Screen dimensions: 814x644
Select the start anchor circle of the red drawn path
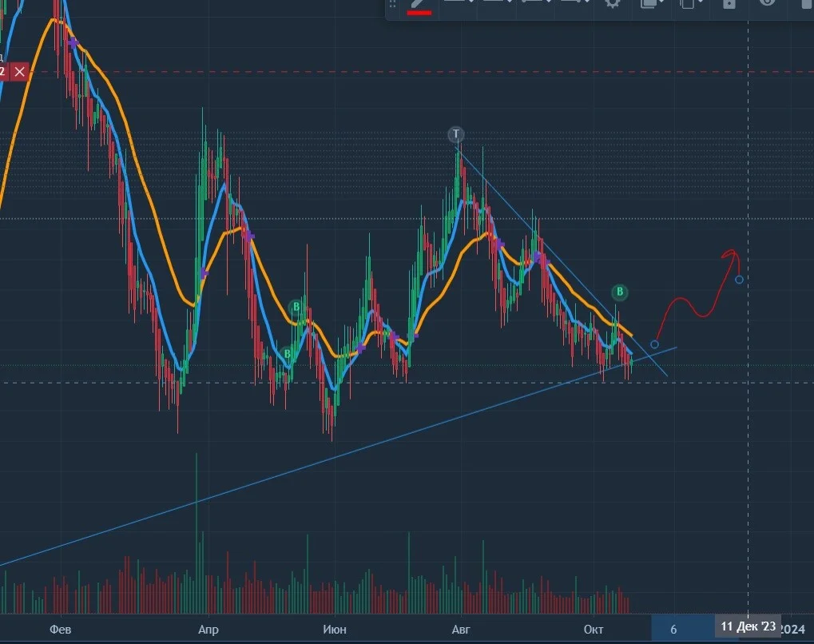[x=654, y=344]
